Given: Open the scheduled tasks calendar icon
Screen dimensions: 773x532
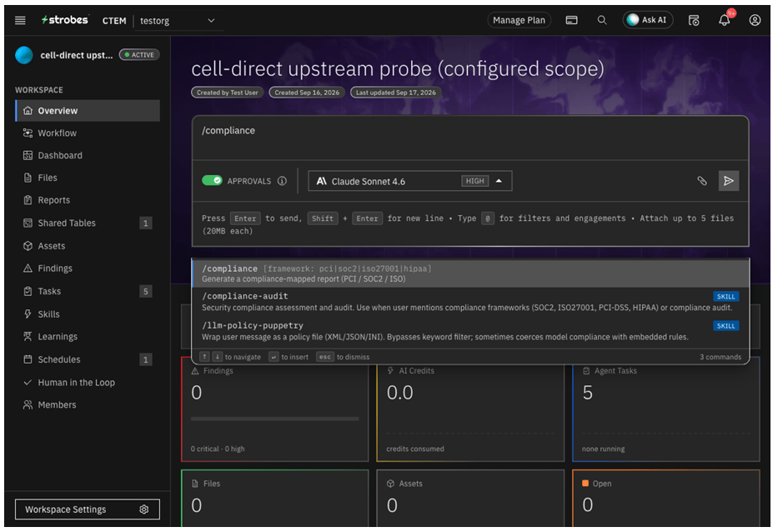Looking at the screenshot, I should click(x=694, y=20).
